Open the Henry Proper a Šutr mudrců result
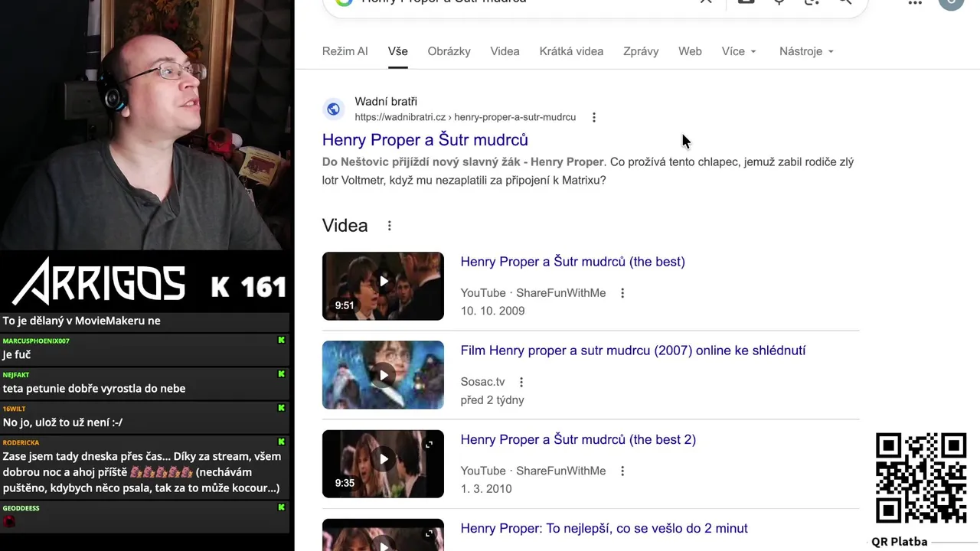The width and height of the screenshot is (980, 551). 425,140
